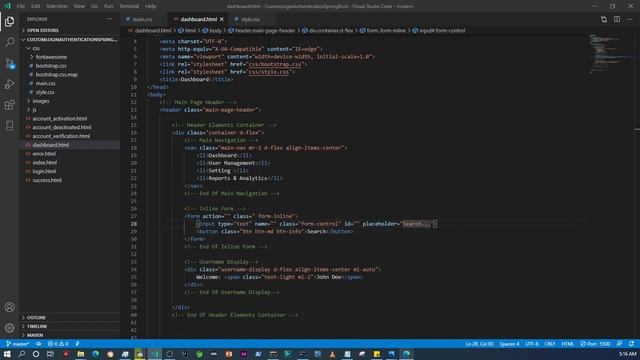The image size is (640, 360).
Task: Open account_deactivated.html file
Action: tap(62, 127)
